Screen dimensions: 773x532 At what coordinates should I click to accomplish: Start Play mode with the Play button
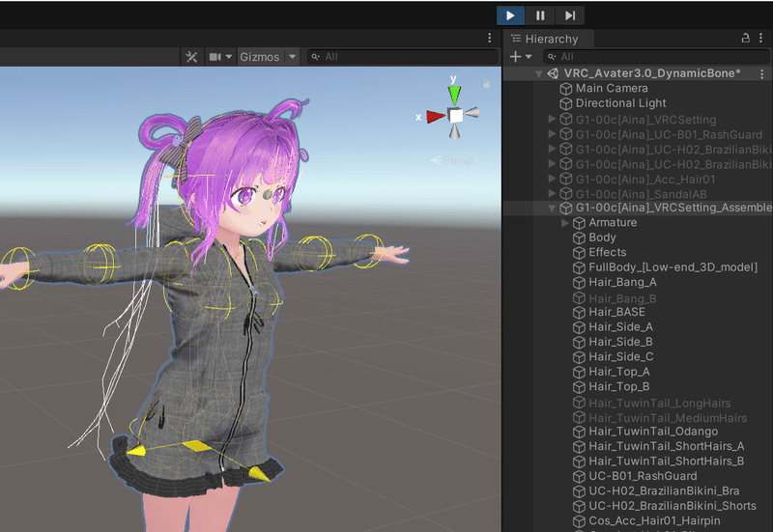coord(510,15)
